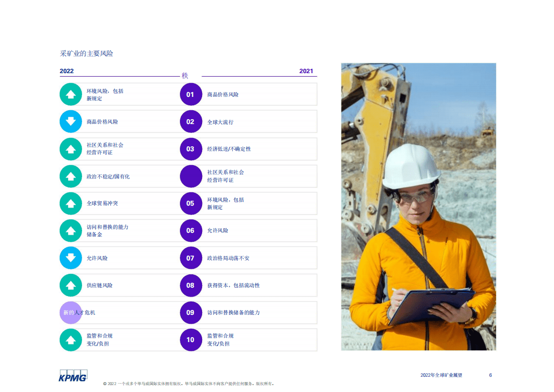554x392 pixels.
Task: Click the purple 07 rank circle
Action: 191,258
